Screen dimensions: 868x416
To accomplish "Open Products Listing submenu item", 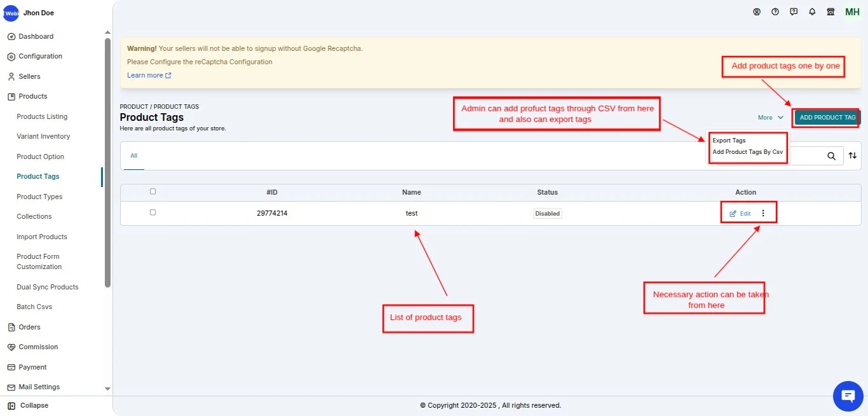I will (42, 117).
